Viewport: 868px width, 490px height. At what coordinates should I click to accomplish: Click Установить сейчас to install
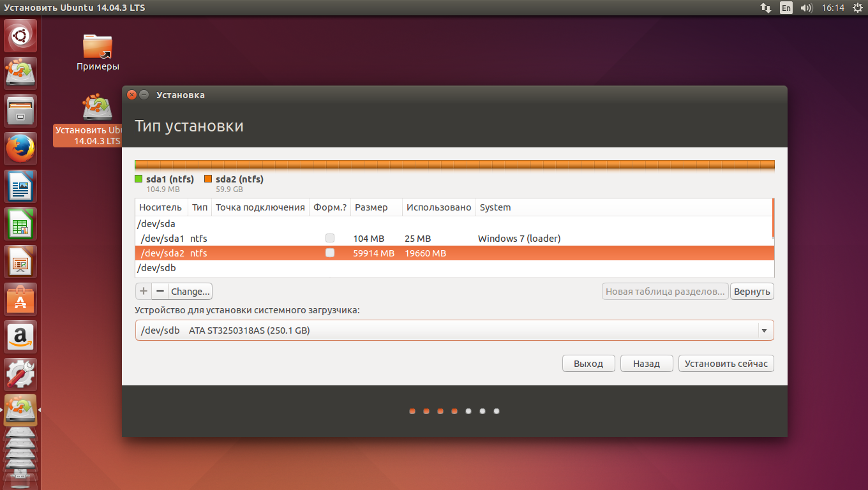tap(726, 364)
